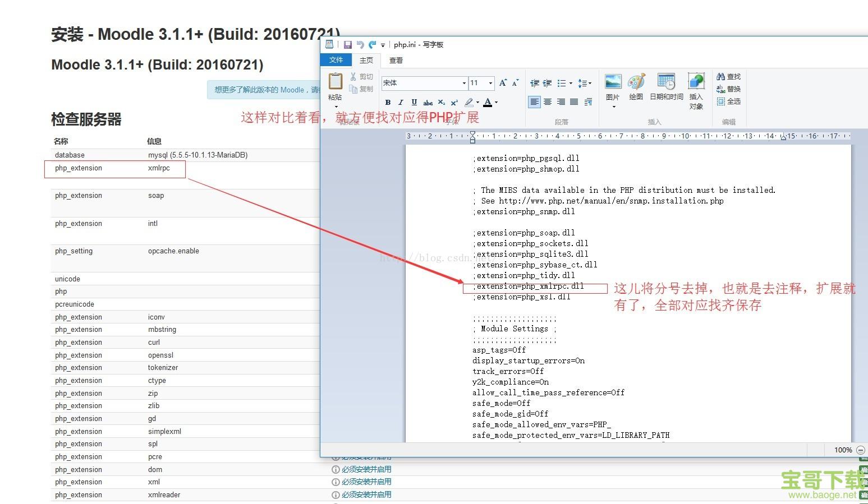The image size is (868, 504).
Task: Click the xmlrpc cell in Moodle table
Action: 159,168
